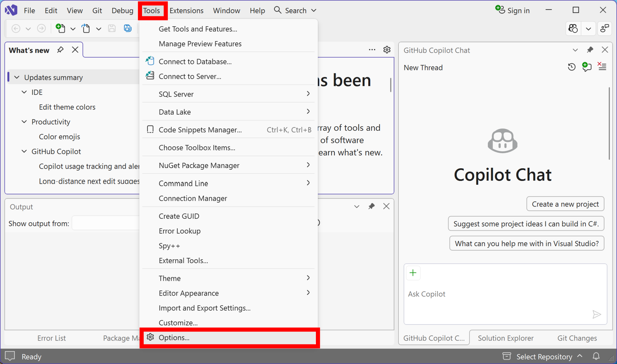
Task: Click the send arrow in Copilot chat
Action: (596, 314)
